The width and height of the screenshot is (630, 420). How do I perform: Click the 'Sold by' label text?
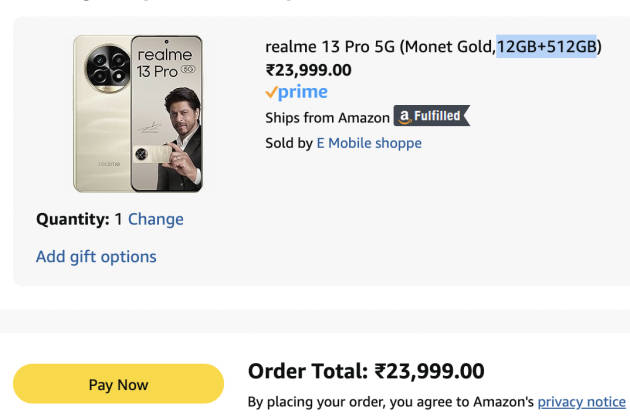(288, 143)
